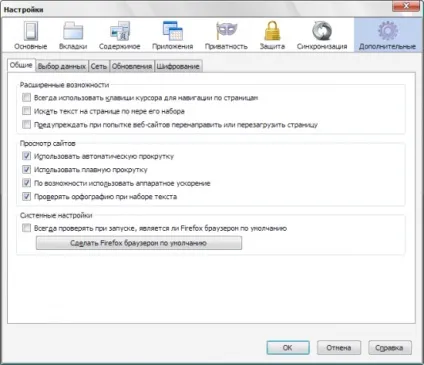424x365 pixels.
Task: Switch to the Сеть tab
Action: pos(99,66)
